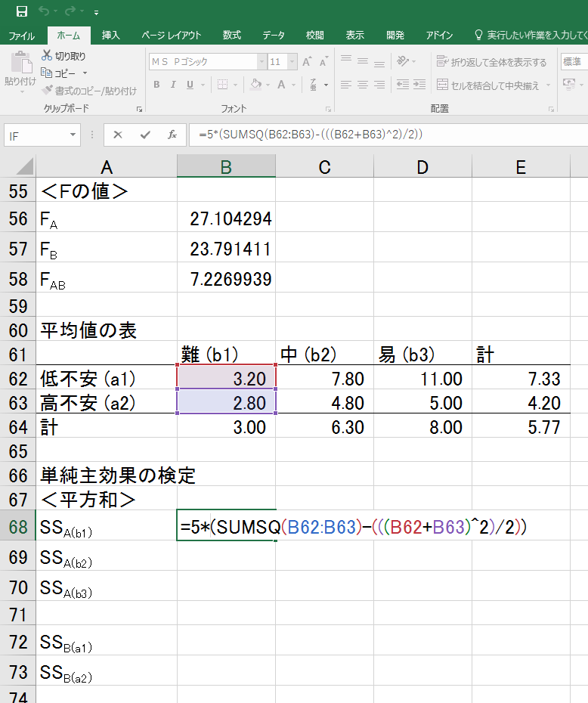Click the fill color bucket icon
The width and height of the screenshot is (588, 703).
click(256, 85)
